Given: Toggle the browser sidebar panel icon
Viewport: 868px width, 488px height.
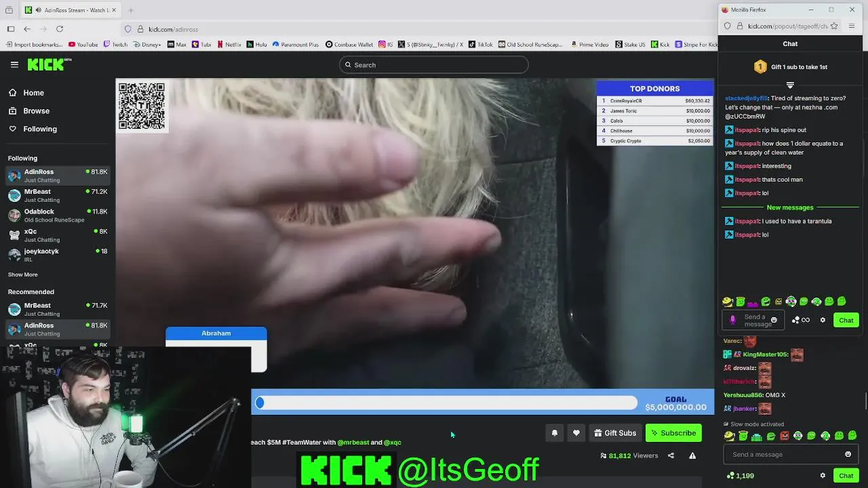Looking at the screenshot, I should pos(11,29).
